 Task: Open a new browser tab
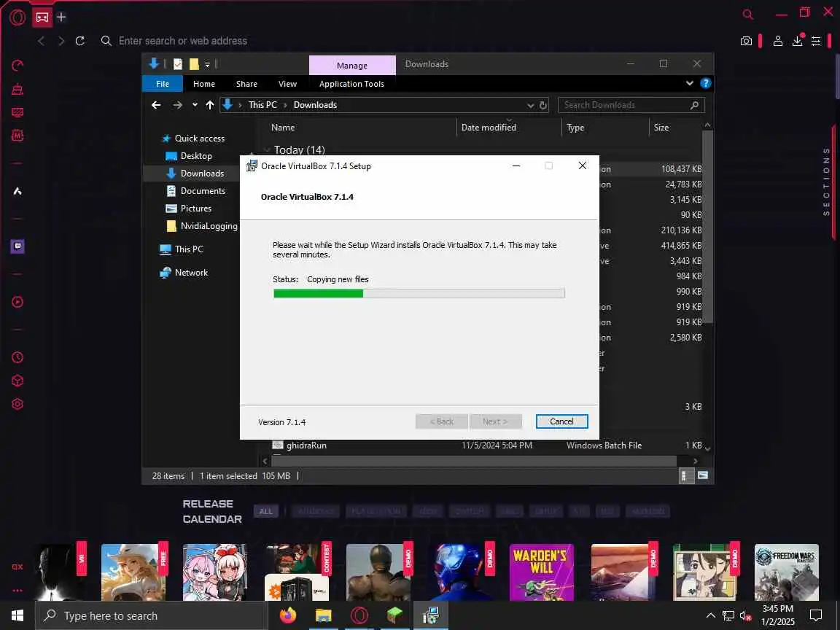click(x=61, y=17)
